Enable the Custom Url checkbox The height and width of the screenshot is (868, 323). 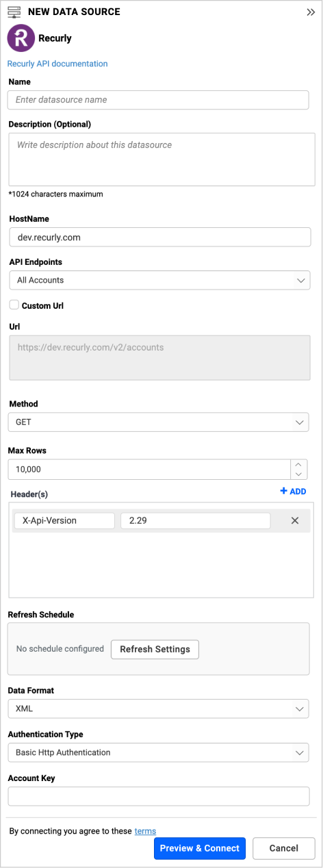click(x=14, y=305)
